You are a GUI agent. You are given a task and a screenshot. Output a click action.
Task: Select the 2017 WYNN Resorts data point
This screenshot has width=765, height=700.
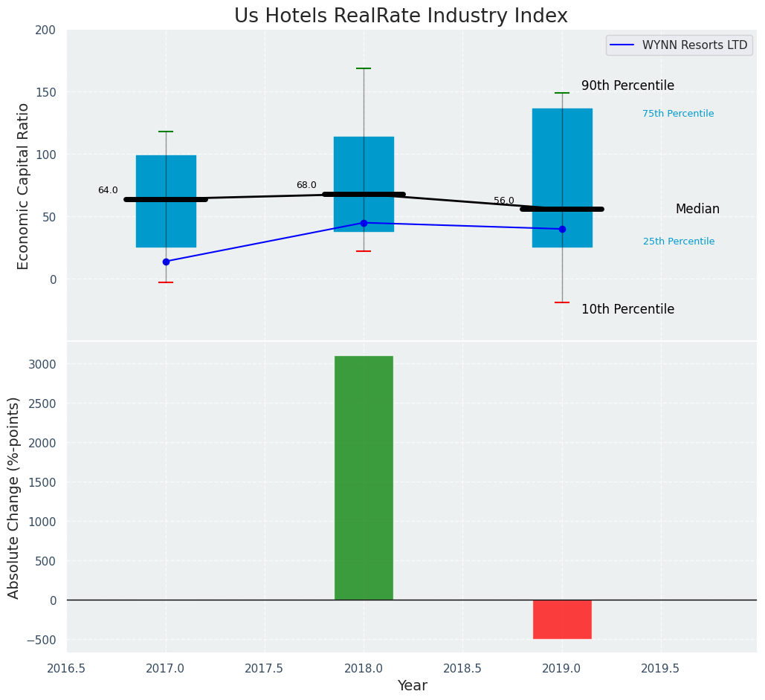tap(166, 262)
